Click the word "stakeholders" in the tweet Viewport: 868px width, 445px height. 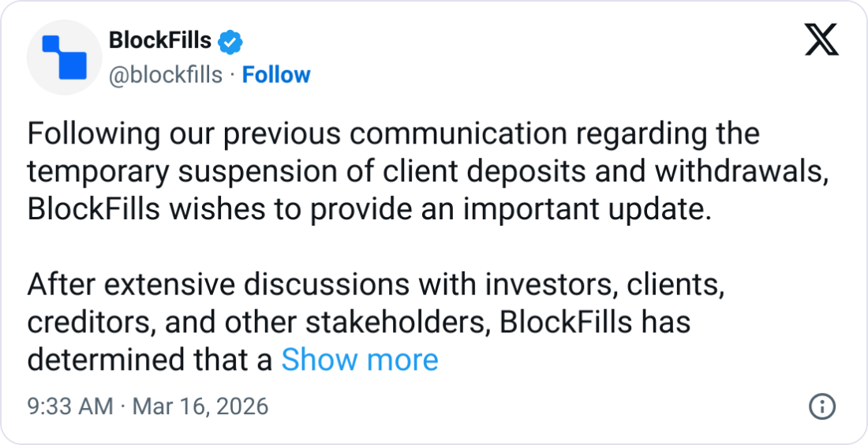click(x=385, y=323)
